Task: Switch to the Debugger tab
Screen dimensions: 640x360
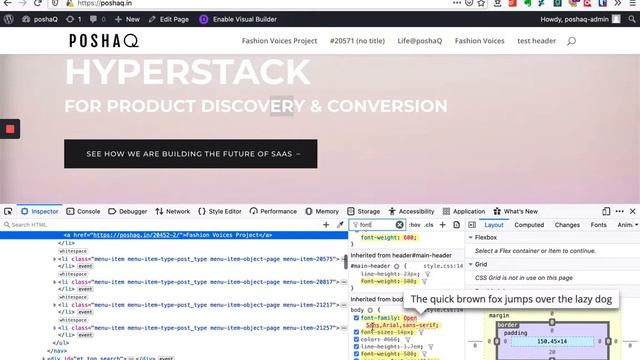Action: pos(128,211)
